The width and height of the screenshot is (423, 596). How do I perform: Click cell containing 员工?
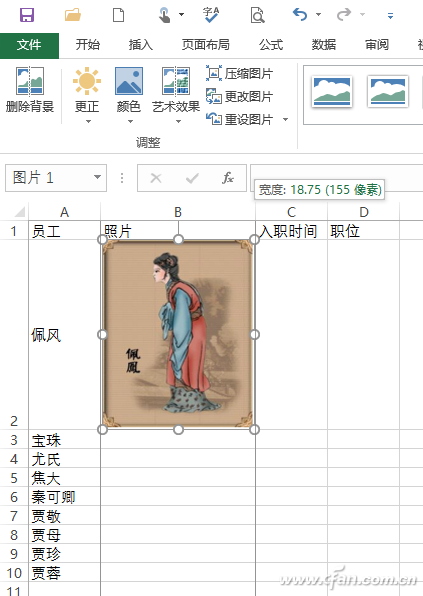65,231
